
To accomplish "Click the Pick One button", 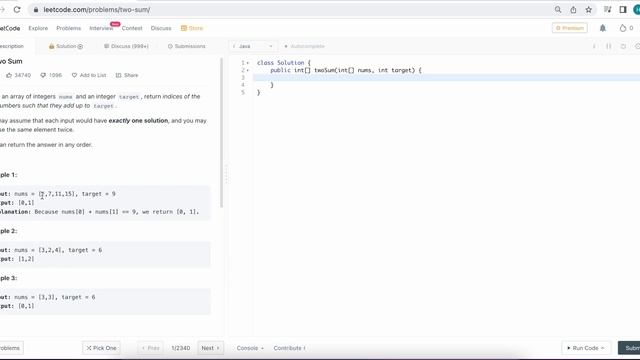I will 102,348.
